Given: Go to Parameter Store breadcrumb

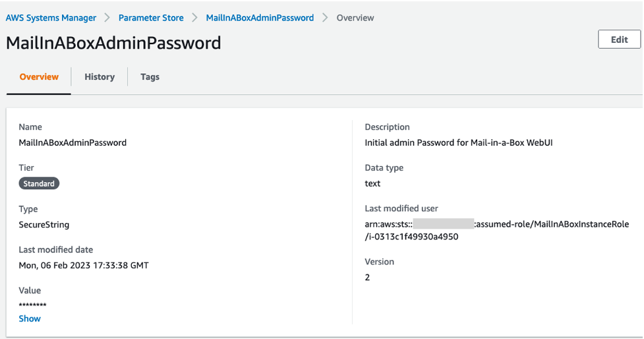Looking at the screenshot, I should pos(151,18).
